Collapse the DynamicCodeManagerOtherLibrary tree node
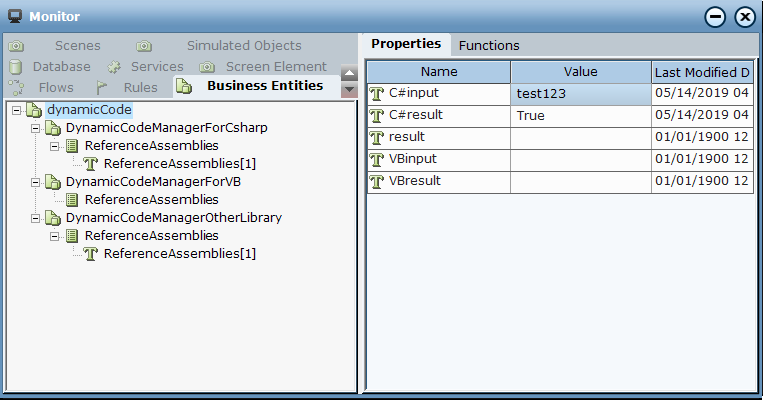The width and height of the screenshot is (763, 400). click(x=36, y=218)
